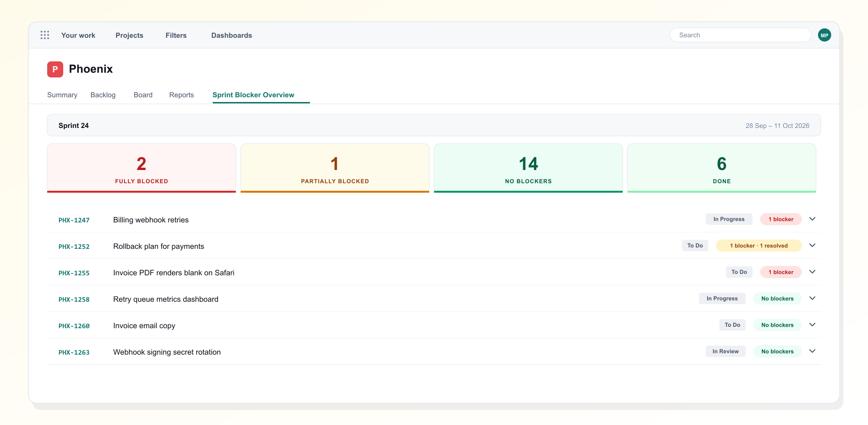The height and width of the screenshot is (425, 868).
Task: Open the Your work menu
Action: 78,35
